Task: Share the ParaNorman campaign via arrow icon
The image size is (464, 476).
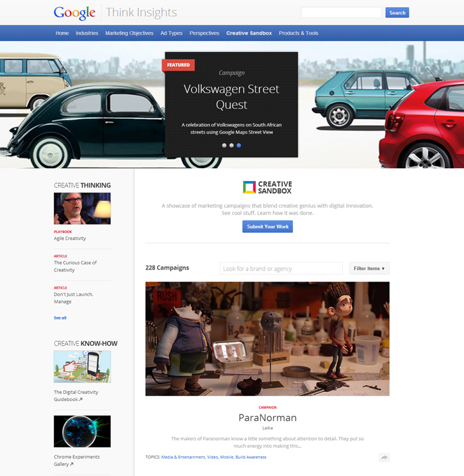Action: tap(385, 457)
